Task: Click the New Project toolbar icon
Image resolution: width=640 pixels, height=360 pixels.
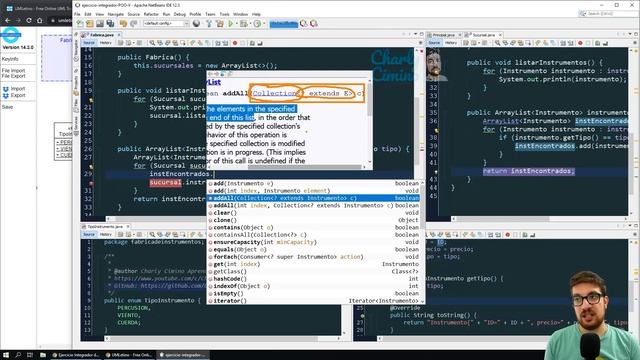Action: click(90, 24)
